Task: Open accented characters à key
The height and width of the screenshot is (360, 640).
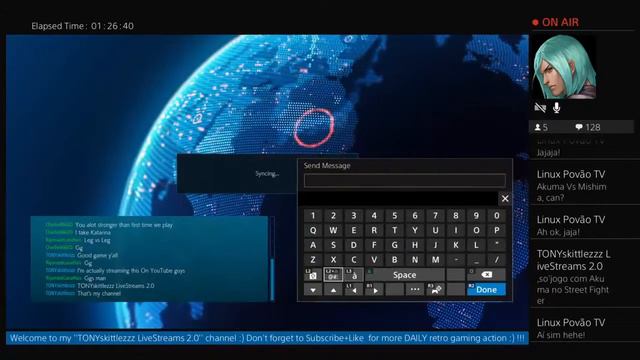Action: [353, 275]
